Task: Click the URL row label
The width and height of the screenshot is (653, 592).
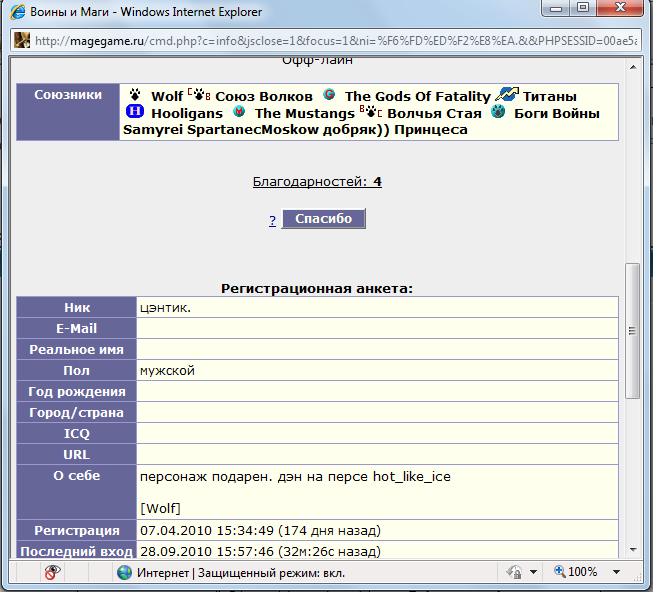Action: (x=77, y=454)
